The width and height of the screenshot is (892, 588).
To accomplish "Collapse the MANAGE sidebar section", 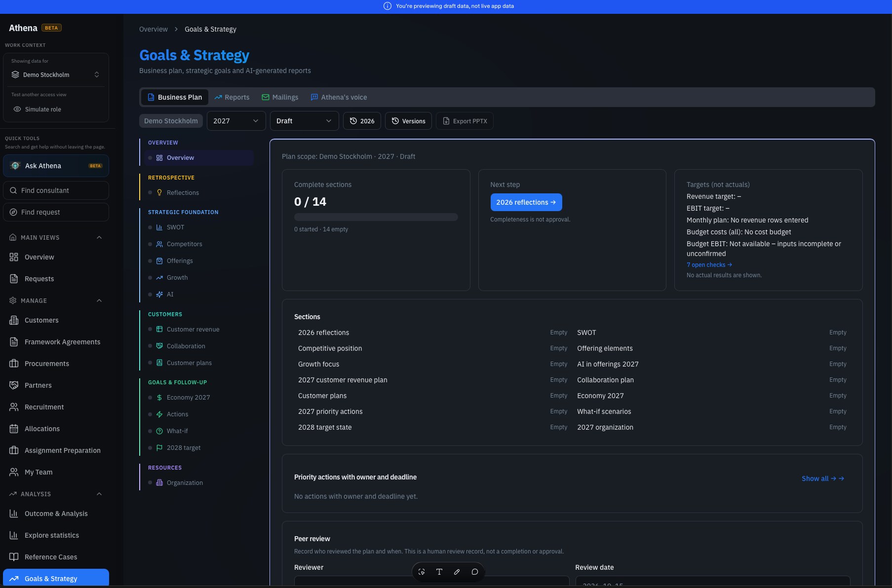I will tap(99, 301).
